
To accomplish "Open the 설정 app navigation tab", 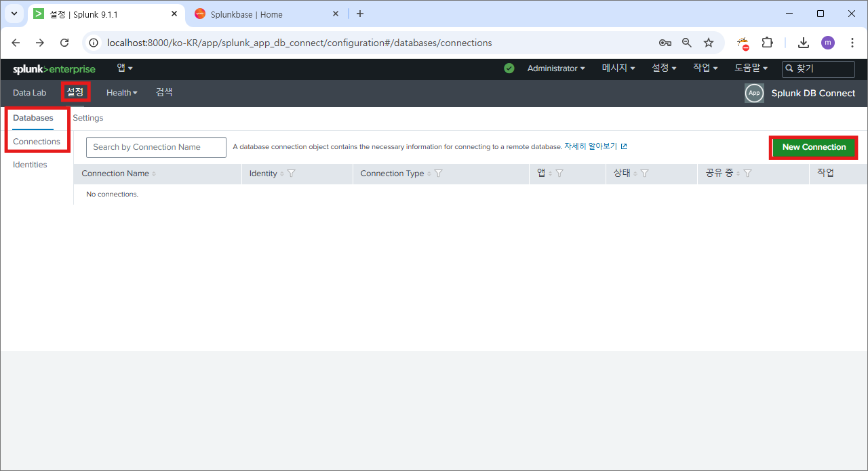I will coord(75,92).
